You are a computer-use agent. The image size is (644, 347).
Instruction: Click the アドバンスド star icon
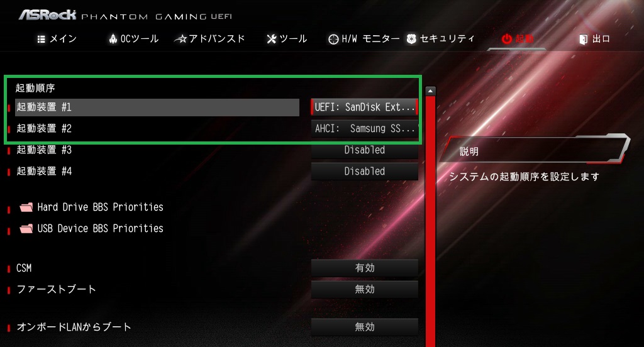(x=180, y=39)
